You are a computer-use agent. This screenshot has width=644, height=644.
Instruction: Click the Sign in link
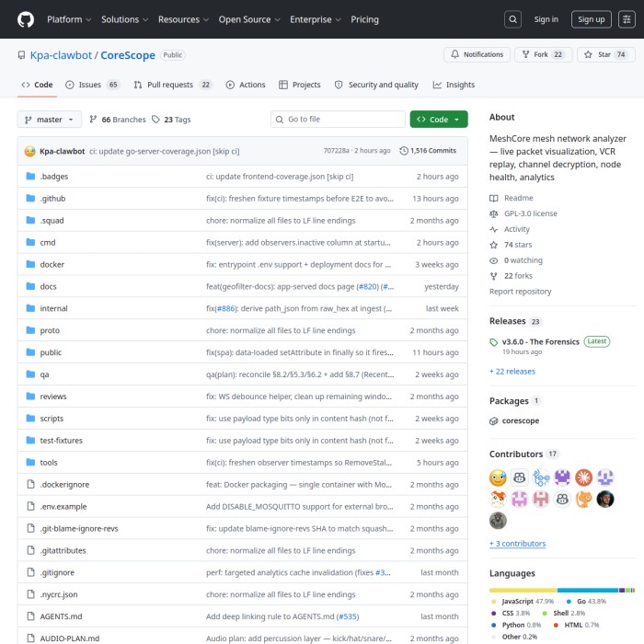click(546, 19)
